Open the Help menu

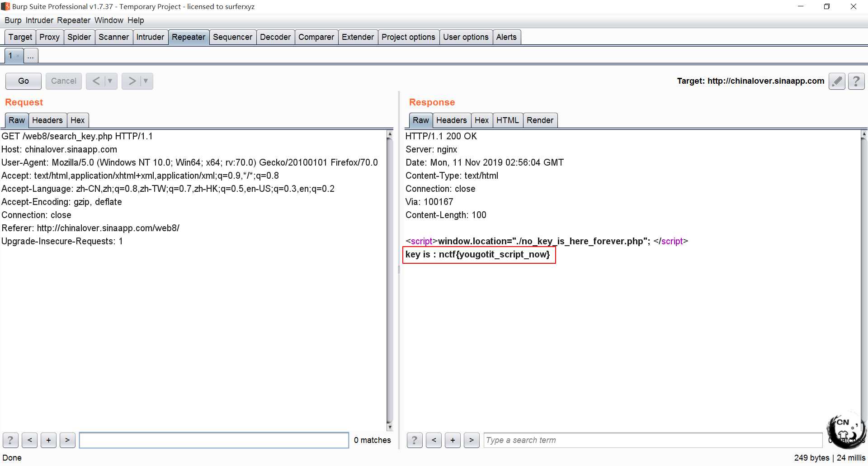[x=136, y=20]
